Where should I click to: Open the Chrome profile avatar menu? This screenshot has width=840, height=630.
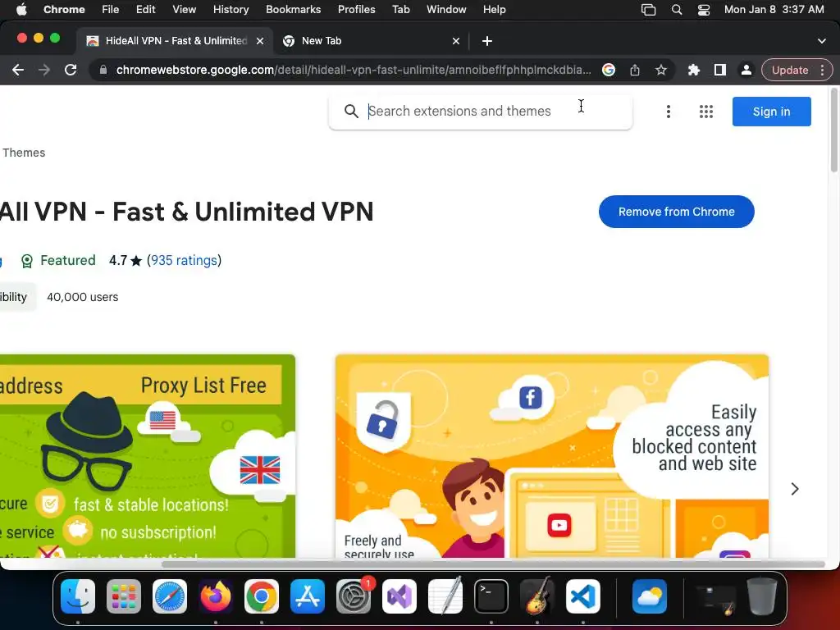click(746, 71)
